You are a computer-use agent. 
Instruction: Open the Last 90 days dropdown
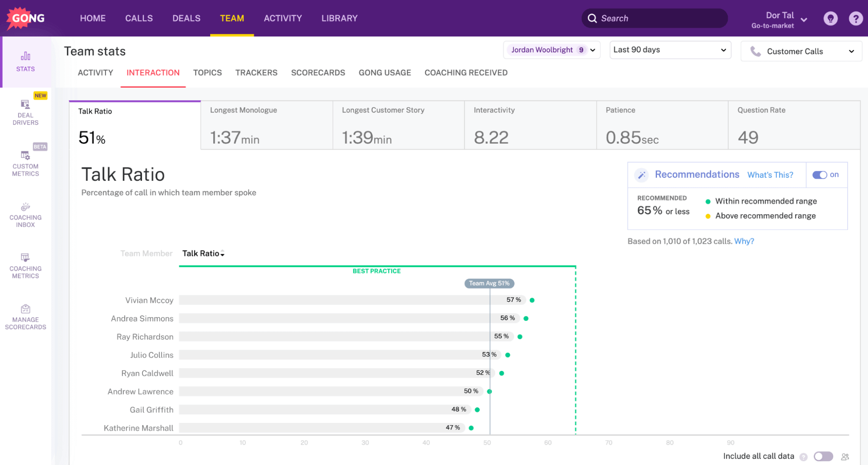pos(670,50)
